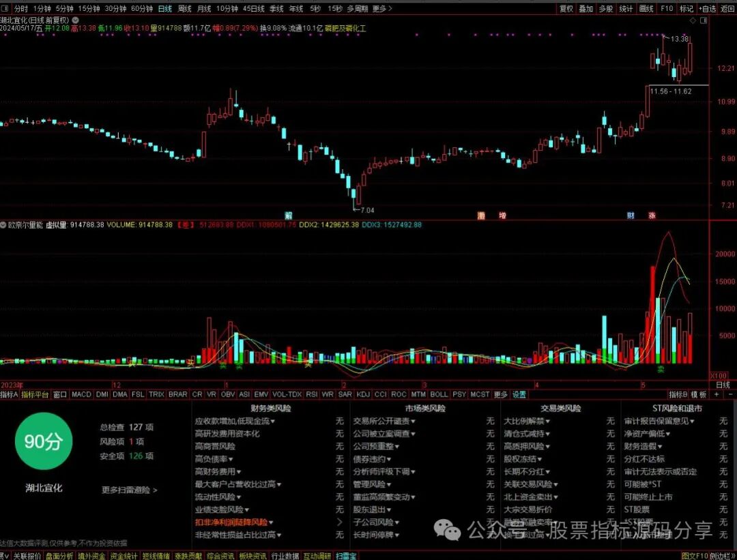Screen dimensions: 737x560
Task: Open the 关联报价 bottom tab
Action: point(27,556)
